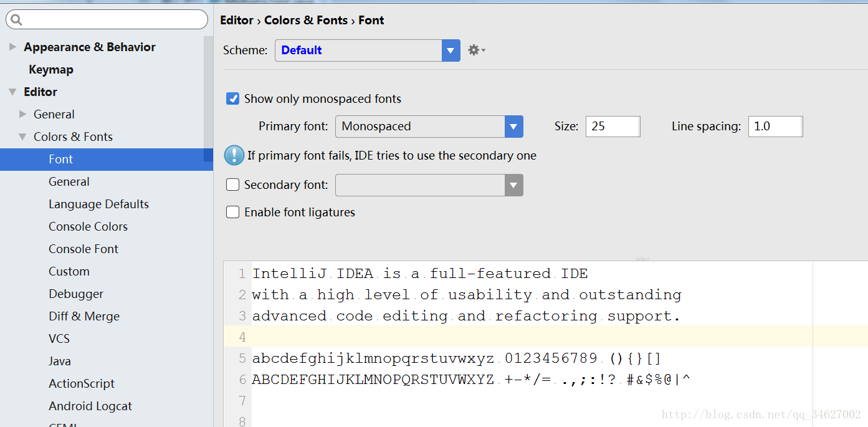Enable font ligatures checkbox

232,212
